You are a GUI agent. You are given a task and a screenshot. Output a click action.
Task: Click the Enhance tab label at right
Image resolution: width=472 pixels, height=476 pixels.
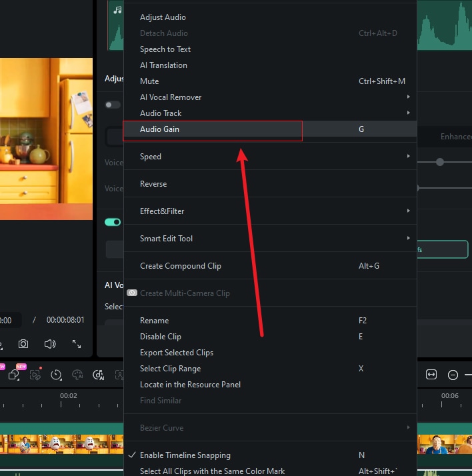coord(456,137)
